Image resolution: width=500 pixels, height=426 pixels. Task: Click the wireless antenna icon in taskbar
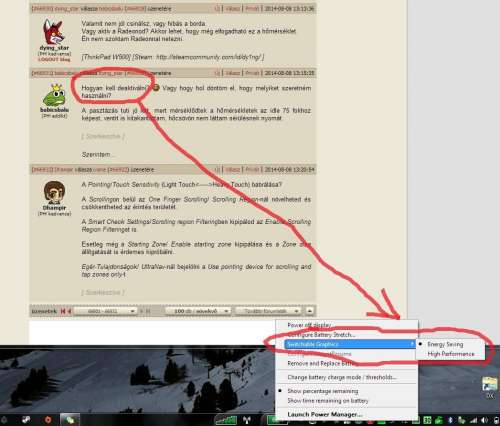point(247,419)
